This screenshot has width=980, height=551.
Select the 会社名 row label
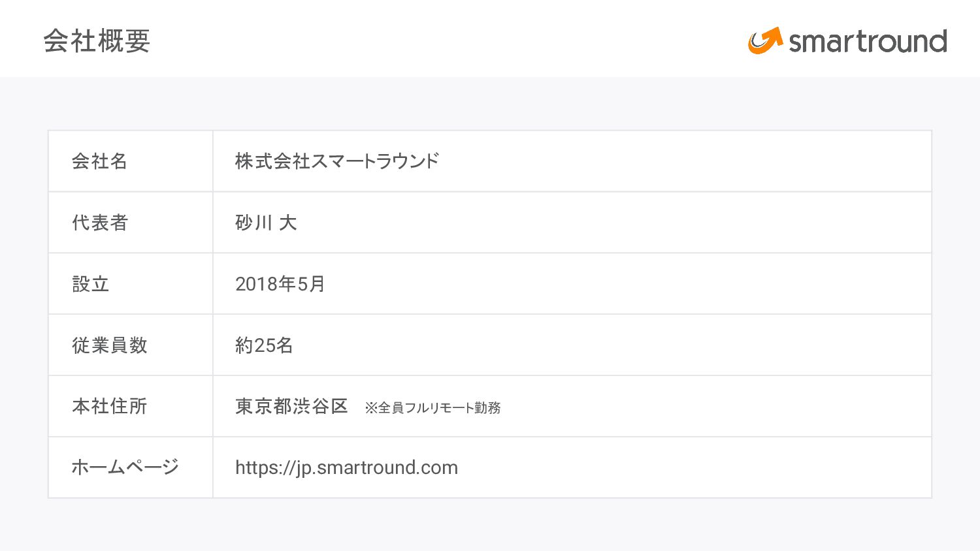[99, 161]
